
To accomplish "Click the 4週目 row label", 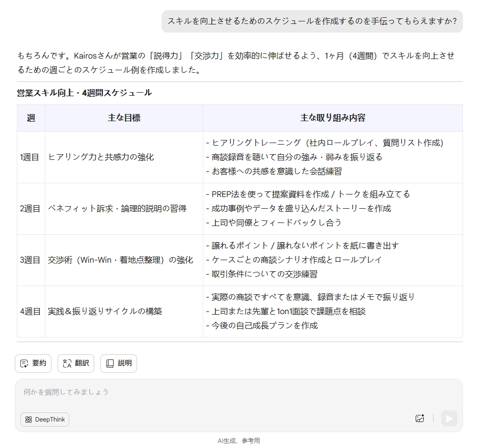I will [30, 312].
